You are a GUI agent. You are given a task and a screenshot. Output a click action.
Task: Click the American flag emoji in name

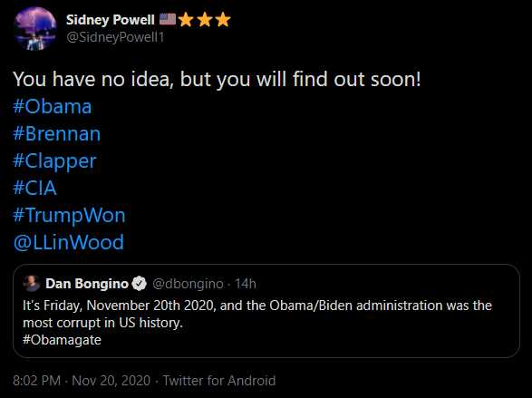point(168,19)
